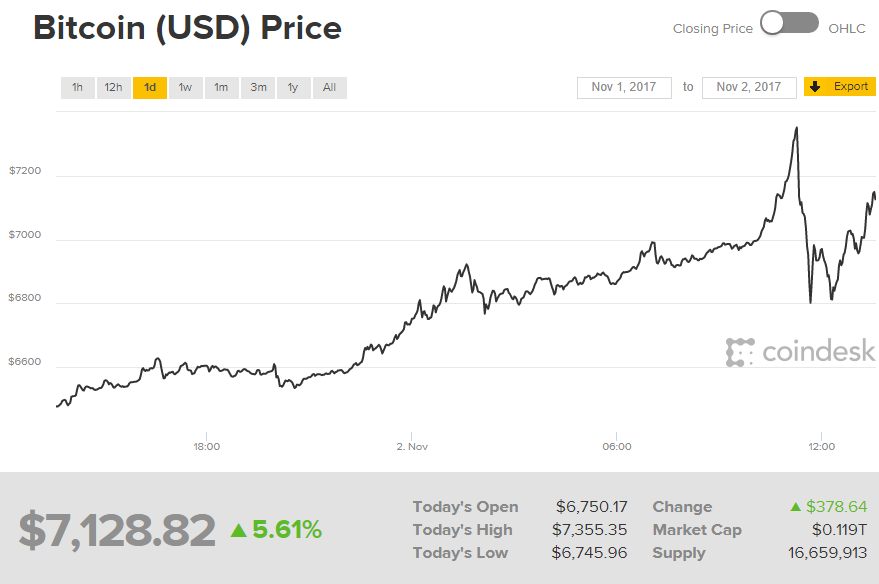Select the 1h time range
Screen dimensions: 879x584
(x=77, y=87)
